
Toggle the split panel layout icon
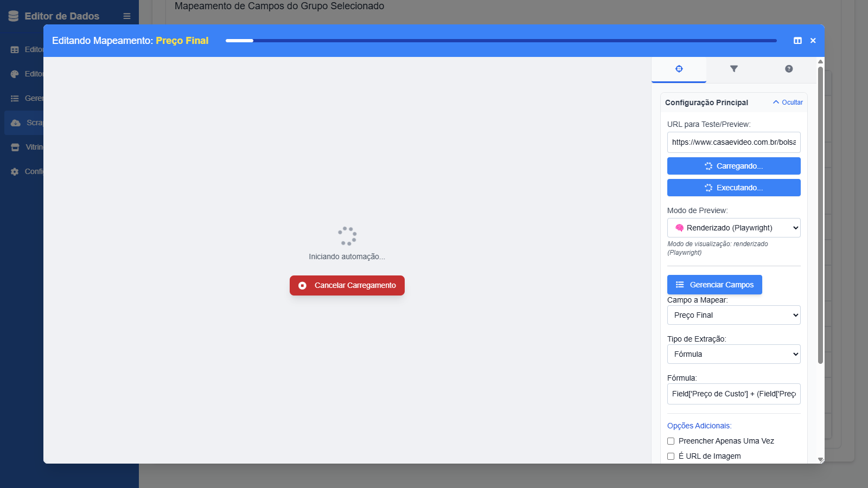(x=797, y=41)
